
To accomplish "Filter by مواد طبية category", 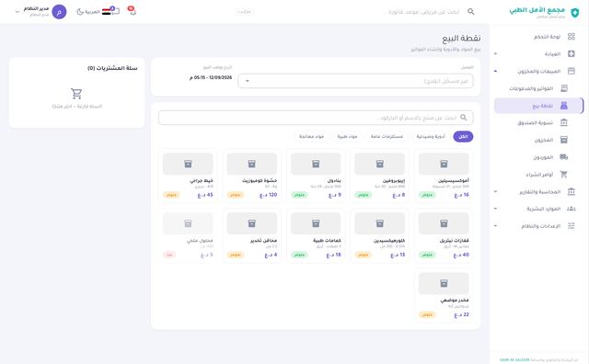I will (347, 137).
